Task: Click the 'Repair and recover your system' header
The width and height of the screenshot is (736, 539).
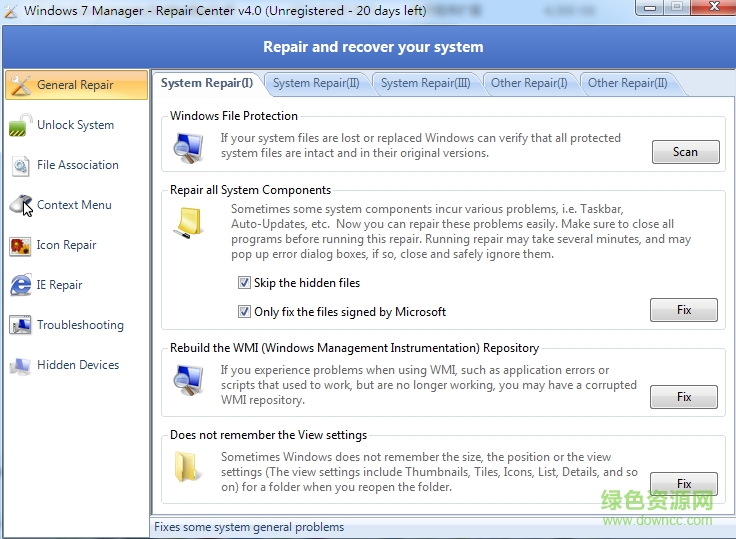Action: (373, 47)
